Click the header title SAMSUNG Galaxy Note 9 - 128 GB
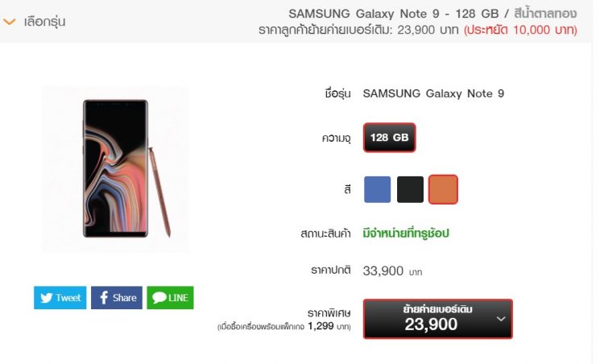The width and height of the screenshot is (604, 364). pos(394,14)
